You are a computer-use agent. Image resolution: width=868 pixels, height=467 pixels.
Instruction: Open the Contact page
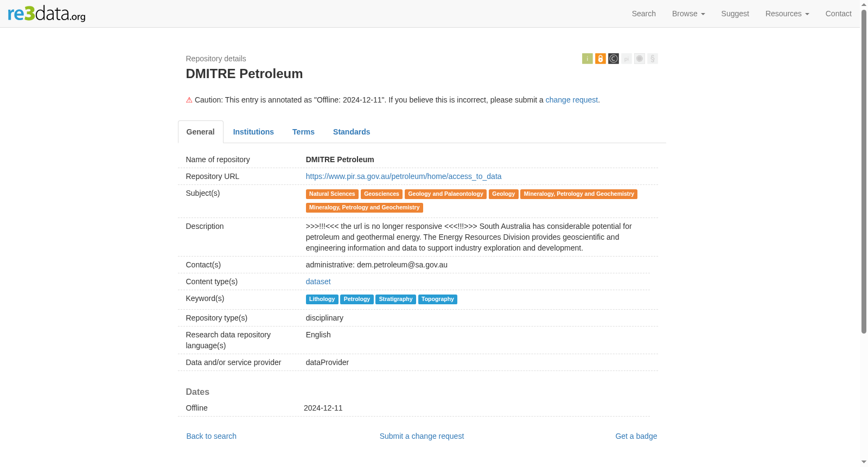click(x=839, y=14)
